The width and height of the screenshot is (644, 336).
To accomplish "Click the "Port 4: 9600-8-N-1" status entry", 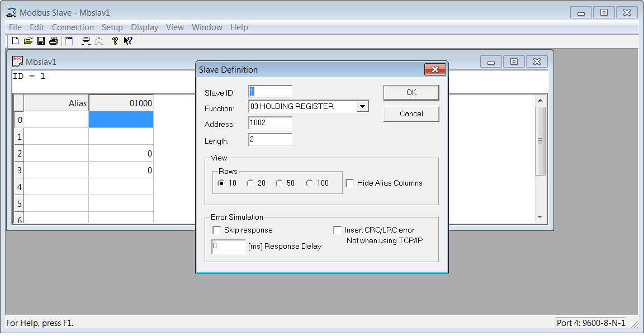I will pyautogui.click(x=591, y=323).
